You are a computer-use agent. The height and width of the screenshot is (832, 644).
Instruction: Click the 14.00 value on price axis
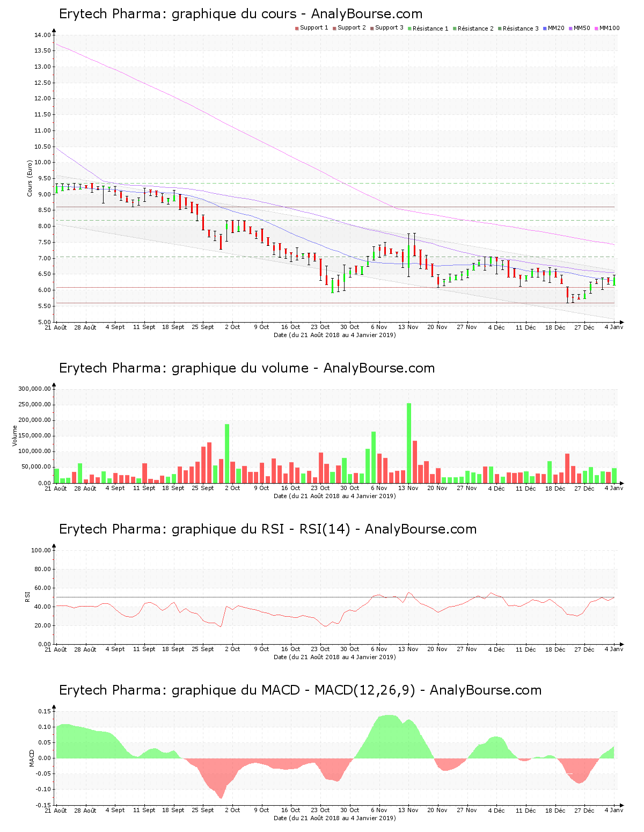pyautogui.click(x=42, y=35)
